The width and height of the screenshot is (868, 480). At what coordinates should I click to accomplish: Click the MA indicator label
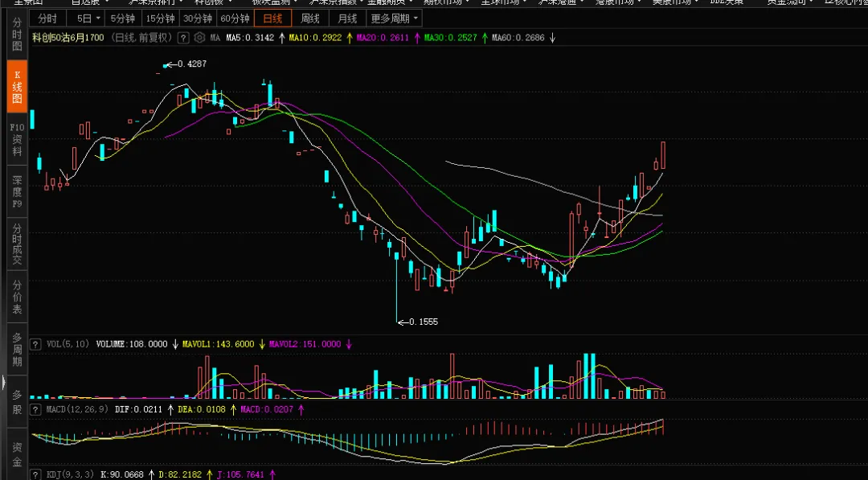[215, 38]
